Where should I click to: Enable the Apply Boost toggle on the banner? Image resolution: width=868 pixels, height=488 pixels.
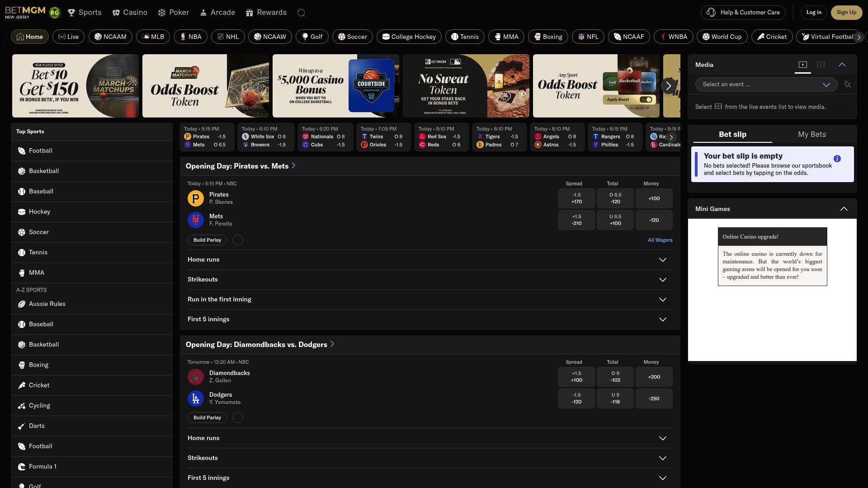pos(646,99)
